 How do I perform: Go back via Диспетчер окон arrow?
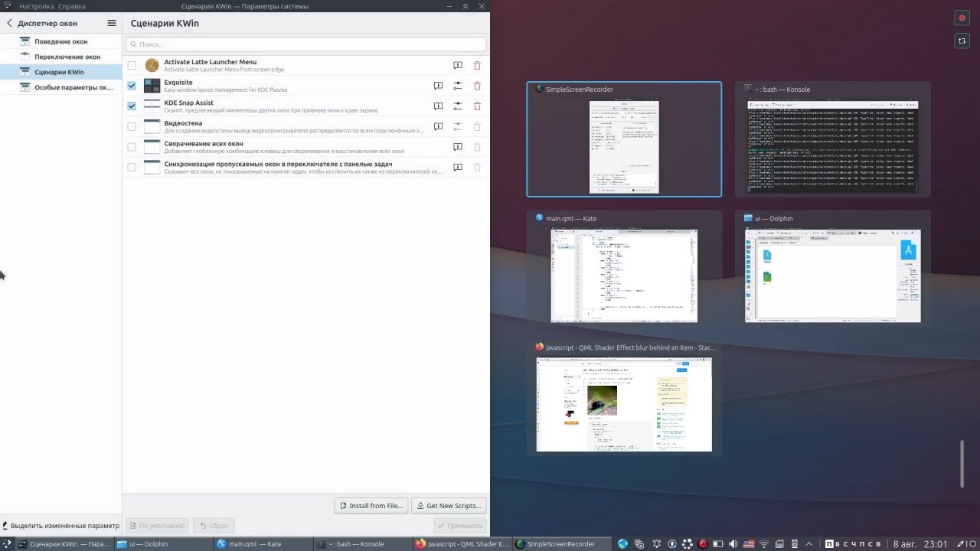9,24
